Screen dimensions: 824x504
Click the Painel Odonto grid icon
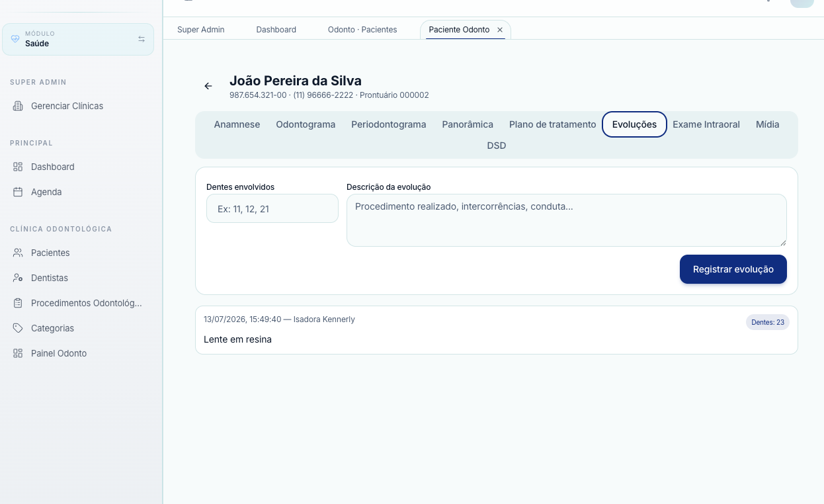pyautogui.click(x=18, y=353)
